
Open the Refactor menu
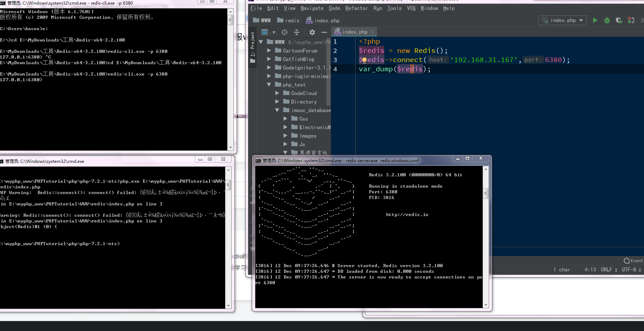(x=356, y=8)
